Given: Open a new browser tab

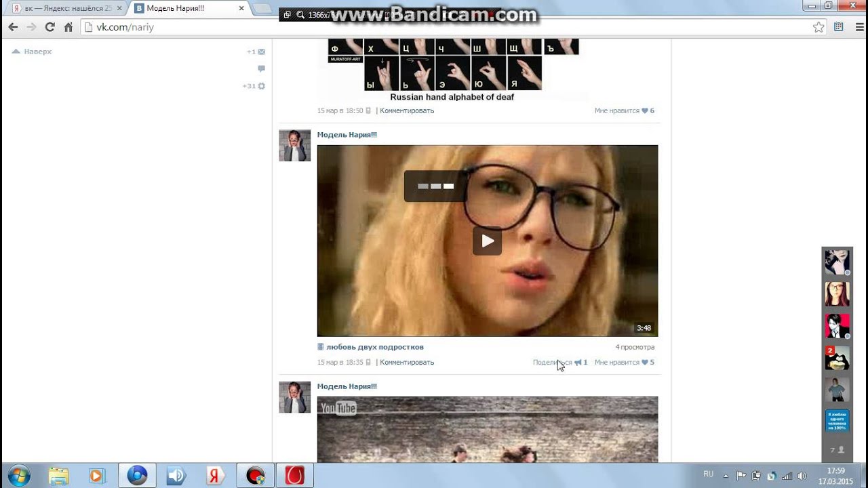Looking at the screenshot, I should [262, 8].
